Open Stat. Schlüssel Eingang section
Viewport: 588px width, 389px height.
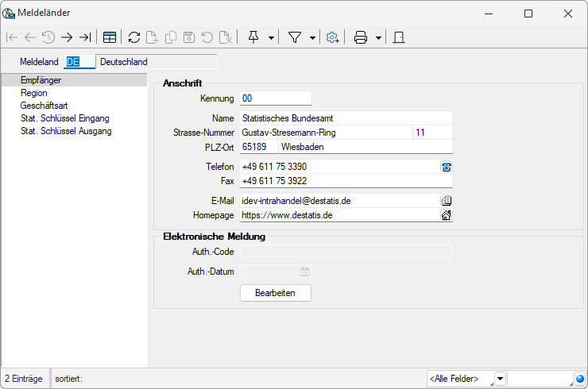[x=65, y=118]
